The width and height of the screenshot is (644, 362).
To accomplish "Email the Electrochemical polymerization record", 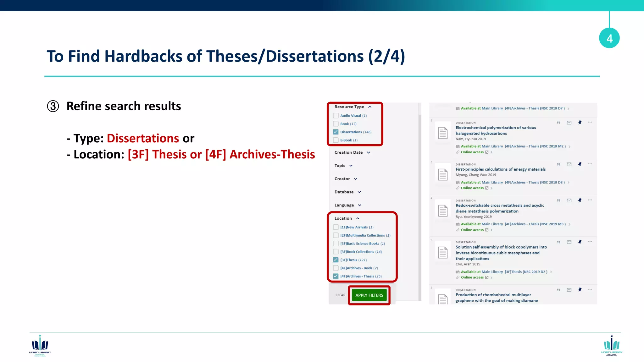I will (569, 123).
